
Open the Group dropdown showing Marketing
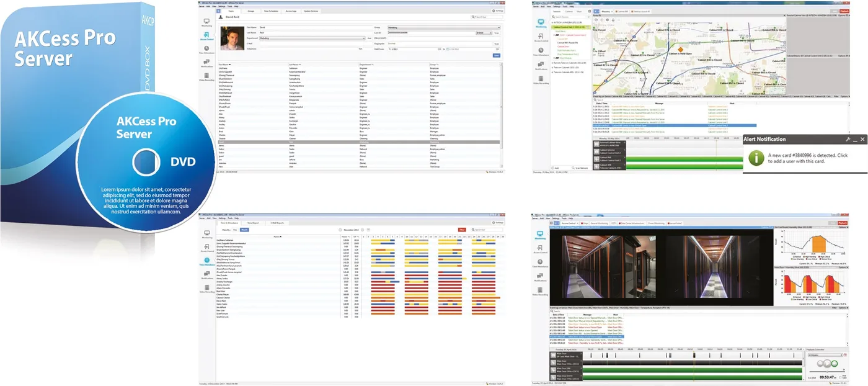tap(443, 27)
